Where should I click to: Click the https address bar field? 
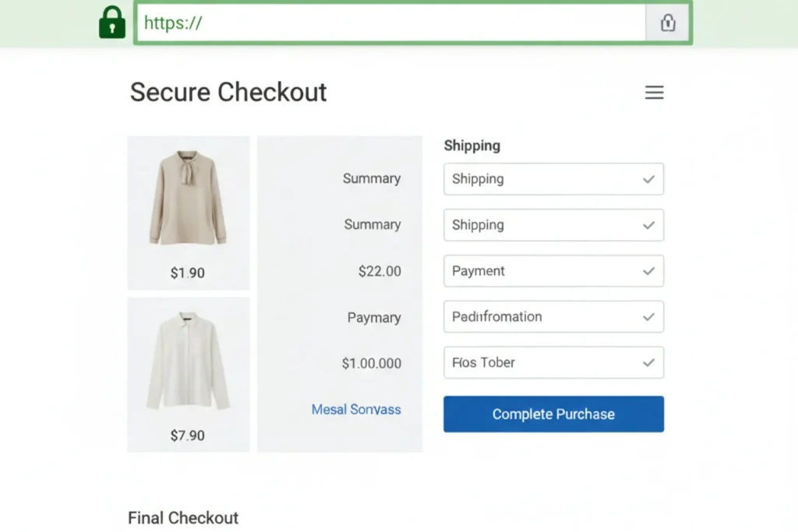point(390,23)
